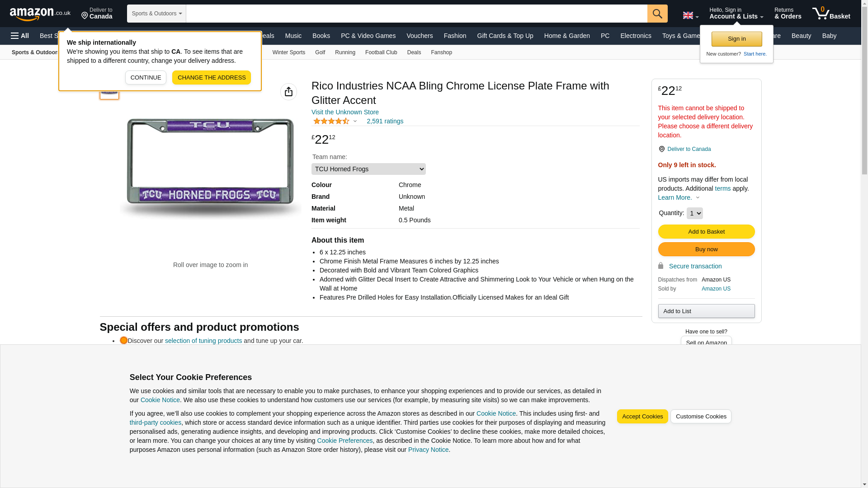Click the search input field
Image resolution: width=868 pixels, height=488 pixels.
tap(416, 14)
